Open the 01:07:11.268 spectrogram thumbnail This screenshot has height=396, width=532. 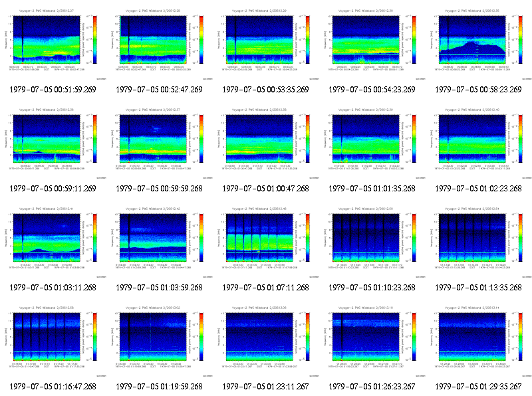266,241
